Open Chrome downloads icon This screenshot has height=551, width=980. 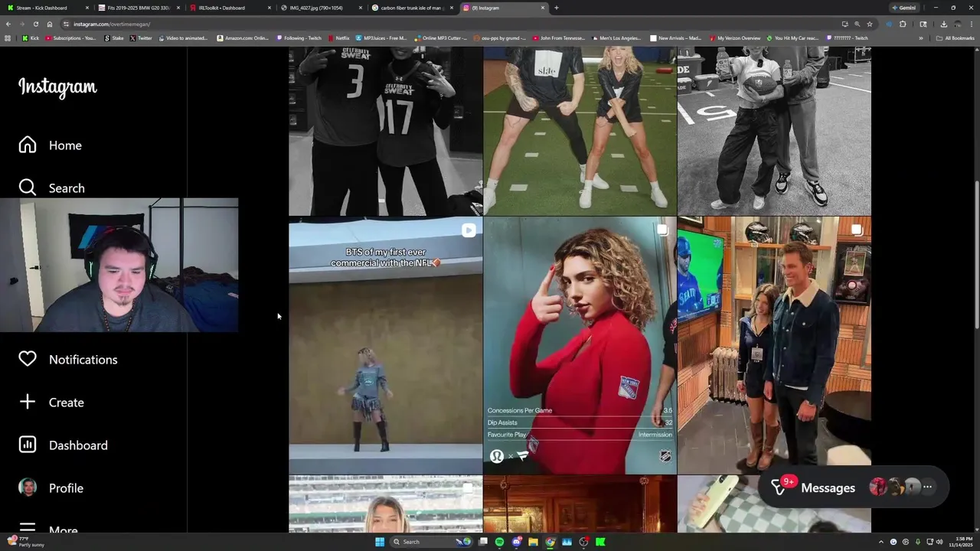pos(943,24)
